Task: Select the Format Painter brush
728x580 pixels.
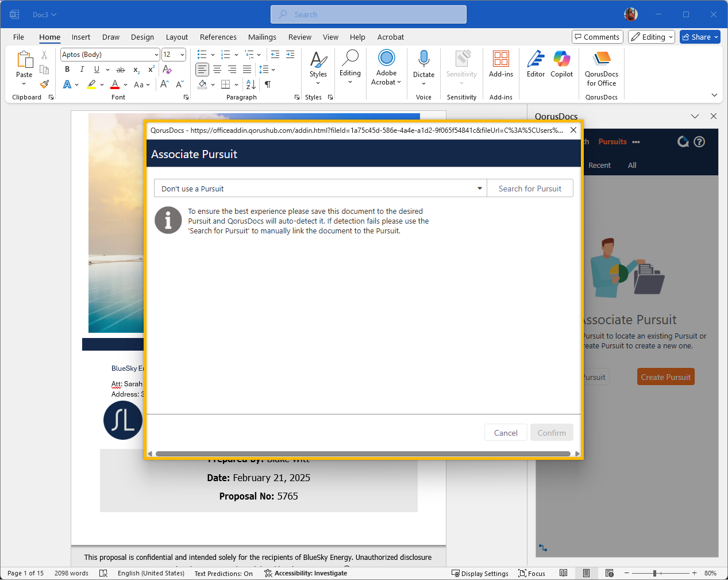Action: (44, 84)
